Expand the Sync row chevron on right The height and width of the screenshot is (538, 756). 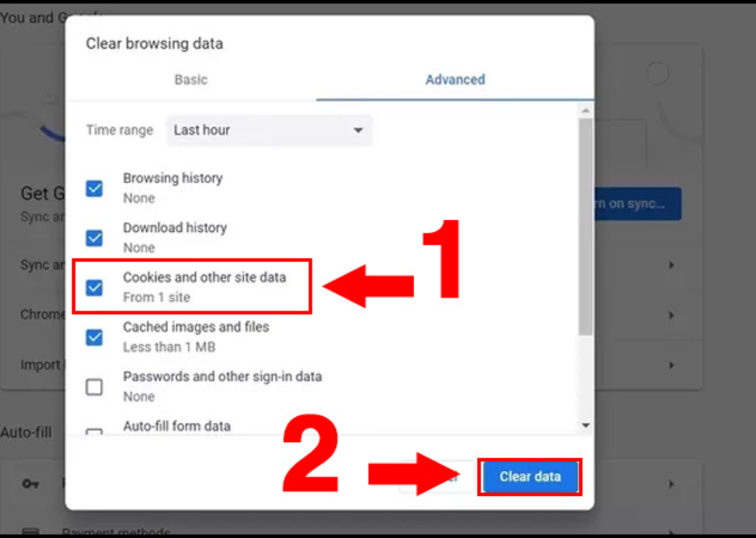pyautogui.click(x=671, y=265)
